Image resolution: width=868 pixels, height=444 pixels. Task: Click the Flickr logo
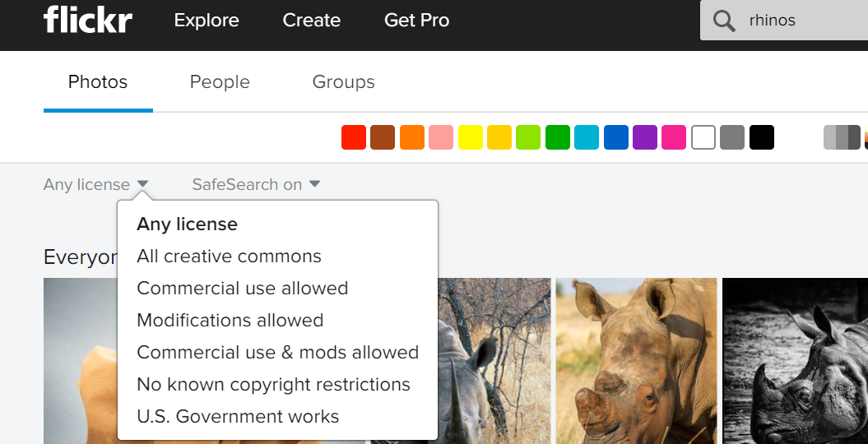(x=87, y=20)
